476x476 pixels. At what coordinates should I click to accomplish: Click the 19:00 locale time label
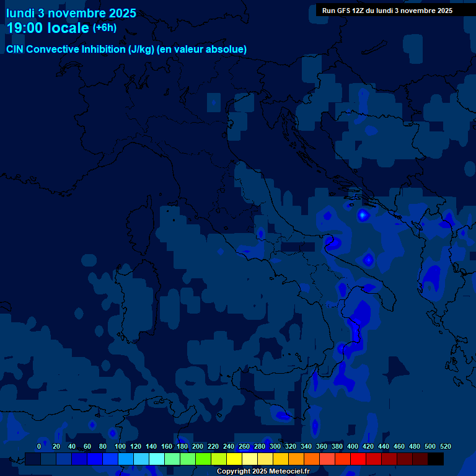(48, 28)
